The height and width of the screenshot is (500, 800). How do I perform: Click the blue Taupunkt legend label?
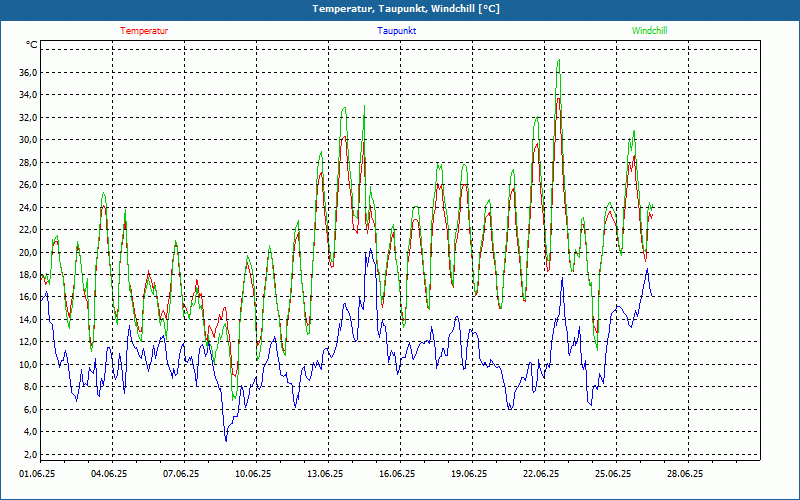(396, 31)
